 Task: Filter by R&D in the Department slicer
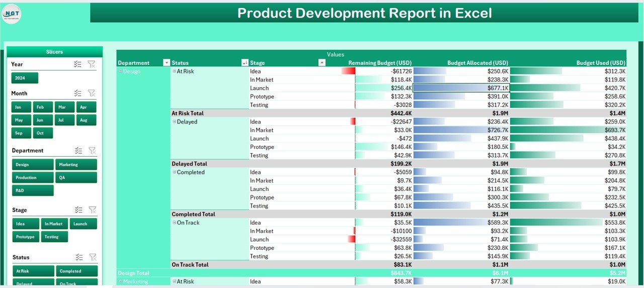point(33,191)
